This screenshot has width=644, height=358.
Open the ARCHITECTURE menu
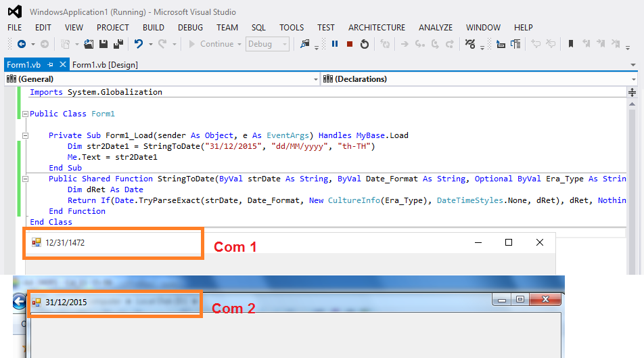(x=377, y=28)
